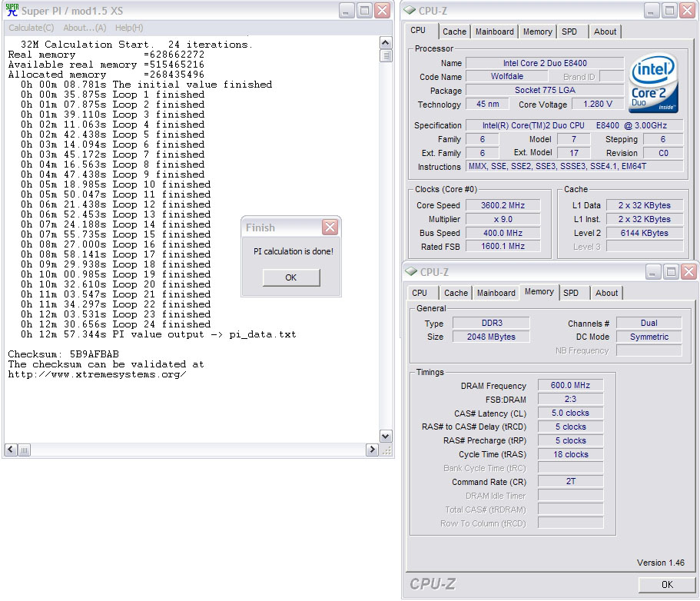Viewport: 700px width, 601px height.
Task: Click the DRAM Frequency value '600.0 MHz'
Action: coord(571,385)
